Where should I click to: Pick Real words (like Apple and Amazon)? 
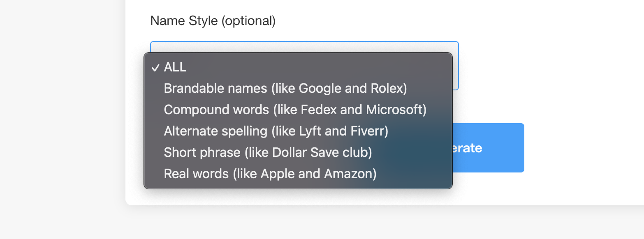click(270, 174)
